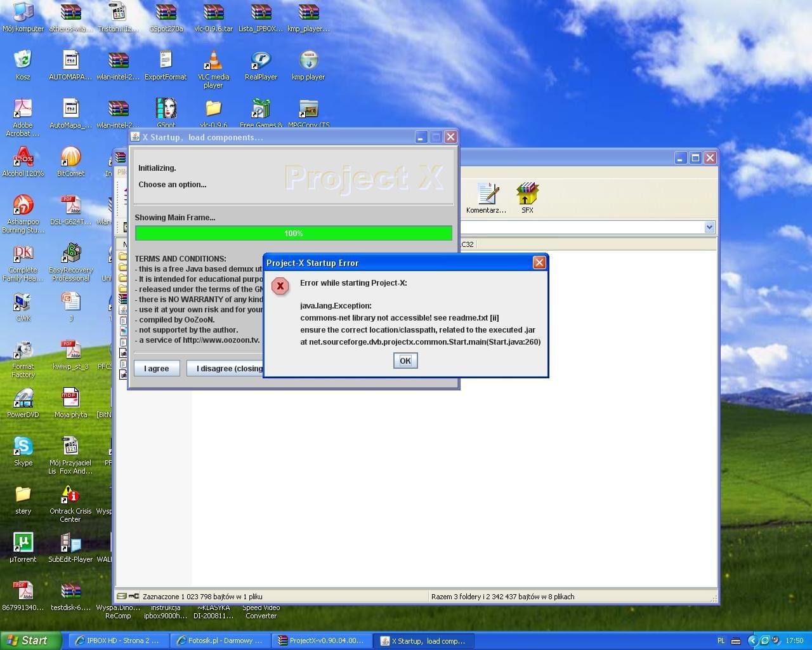Click the I agree button
The height and width of the screenshot is (650, 812).
pyautogui.click(x=157, y=368)
